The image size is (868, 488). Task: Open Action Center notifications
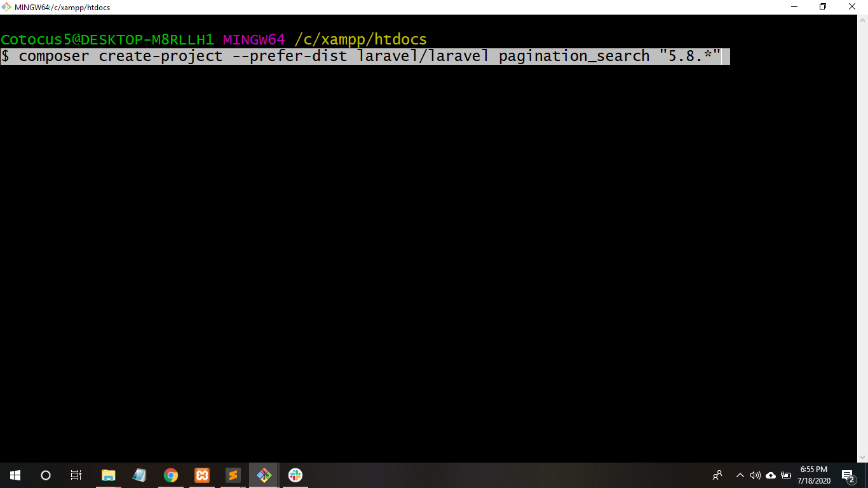(x=848, y=475)
